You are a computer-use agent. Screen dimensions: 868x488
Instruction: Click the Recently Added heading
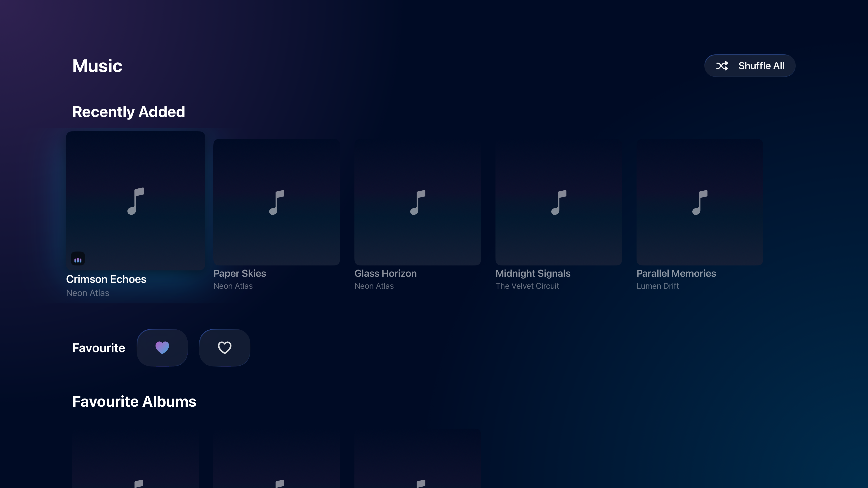[129, 112]
